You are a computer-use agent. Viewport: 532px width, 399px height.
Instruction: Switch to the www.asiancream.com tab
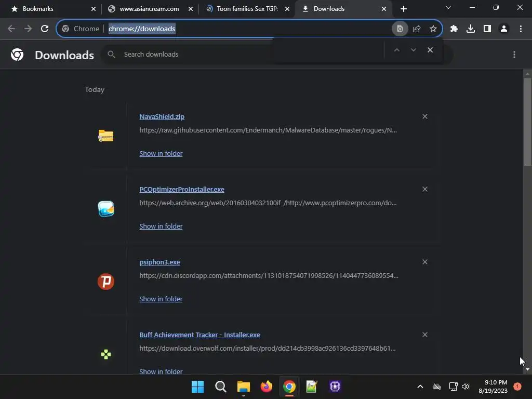(149, 9)
